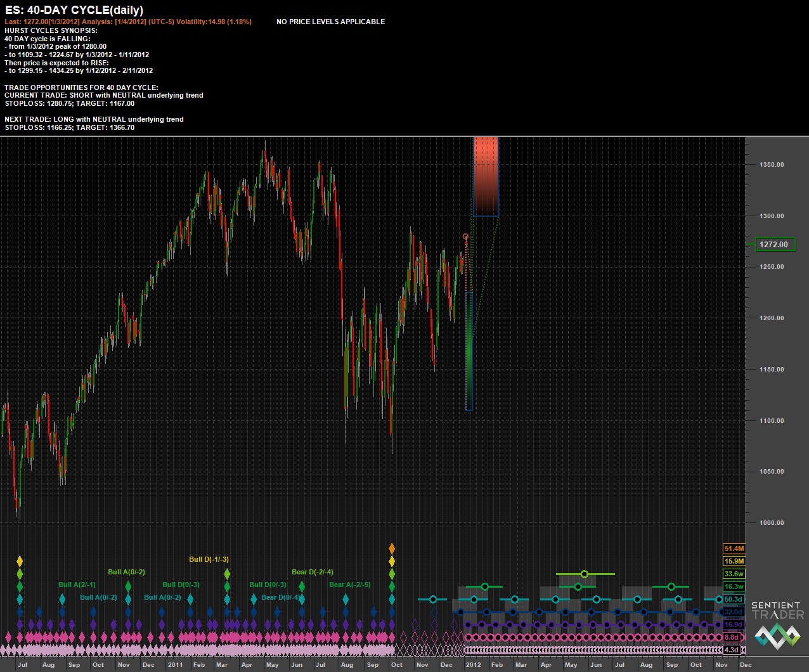Click the 33.6w cycle length box
The image size is (809, 672).
pos(734,574)
